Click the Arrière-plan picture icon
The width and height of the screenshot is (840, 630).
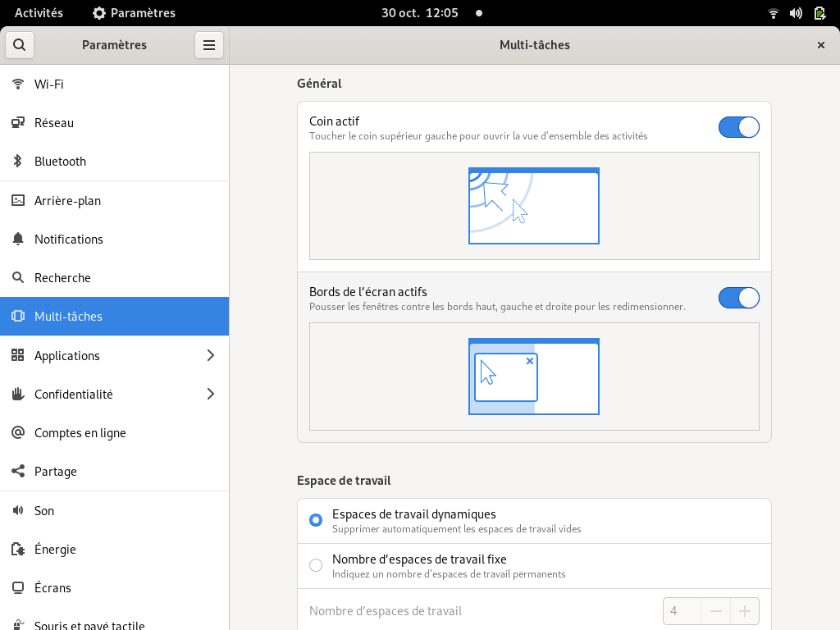[x=18, y=200]
